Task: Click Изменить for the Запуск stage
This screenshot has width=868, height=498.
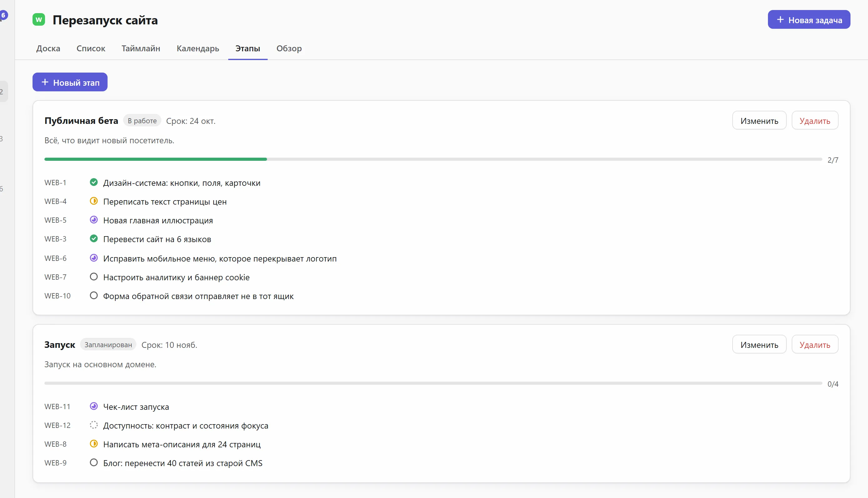Action: tap(759, 345)
